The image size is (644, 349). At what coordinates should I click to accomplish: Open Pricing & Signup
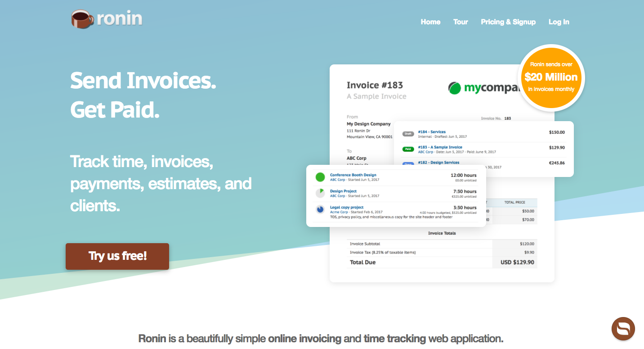tap(508, 22)
